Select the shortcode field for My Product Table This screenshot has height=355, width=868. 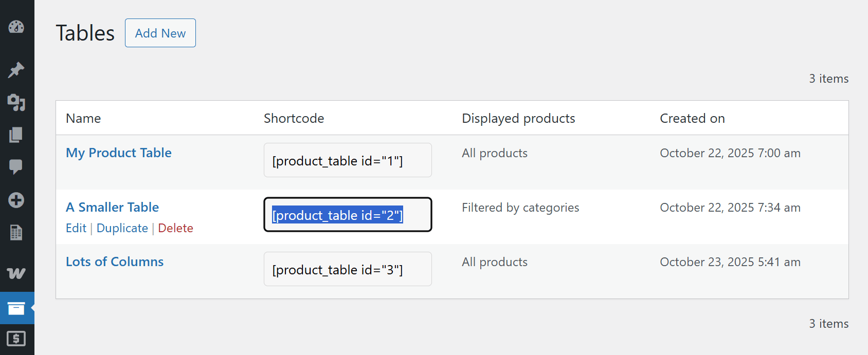[348, 160]
